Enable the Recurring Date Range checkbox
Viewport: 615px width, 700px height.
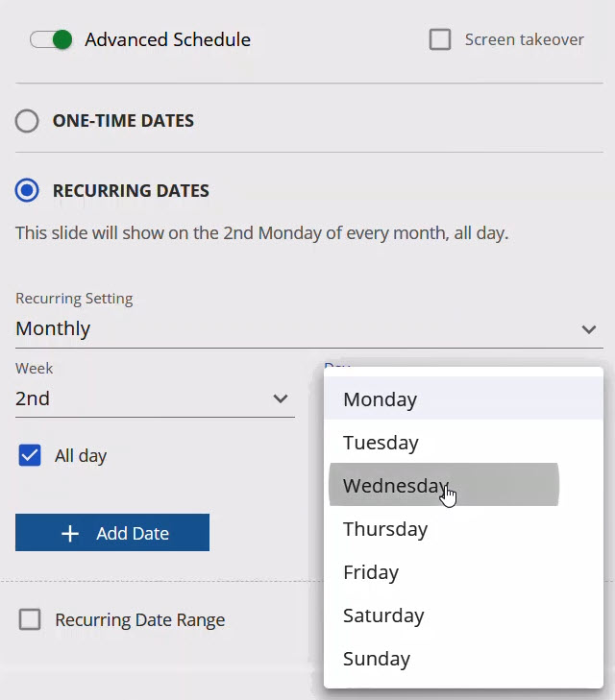point(30,619)
